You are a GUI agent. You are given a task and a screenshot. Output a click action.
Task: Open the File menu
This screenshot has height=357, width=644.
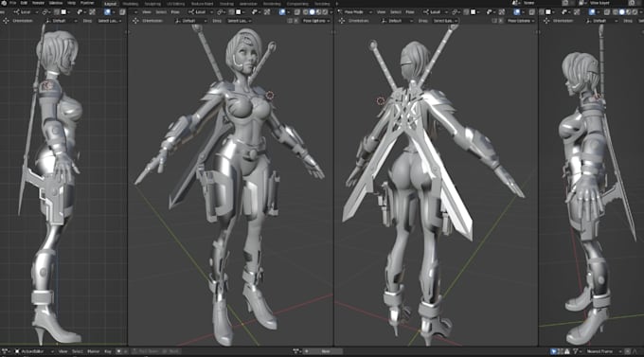(12, 3)
